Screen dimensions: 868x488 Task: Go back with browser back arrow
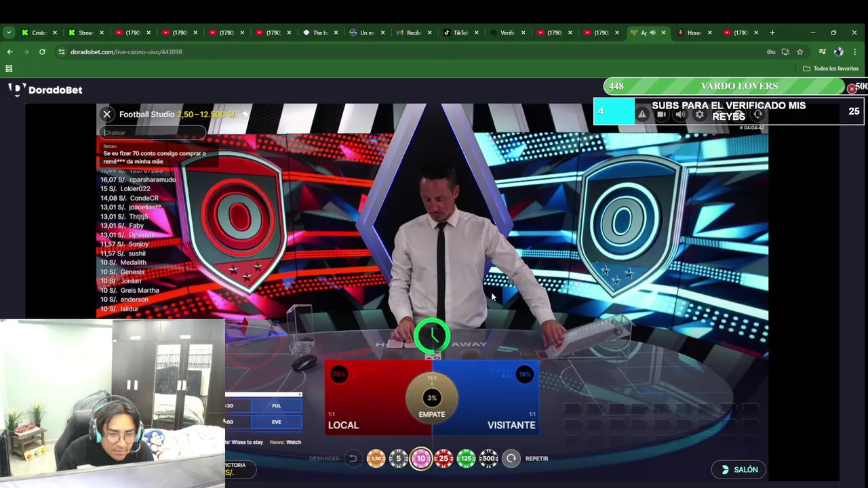click(x=9, y=52)
